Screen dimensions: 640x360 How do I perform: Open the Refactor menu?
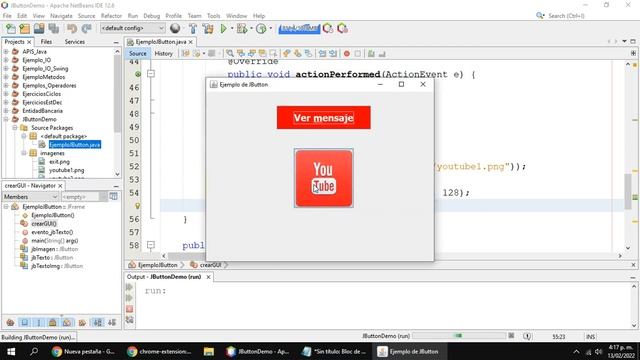[x=111, y=16]
